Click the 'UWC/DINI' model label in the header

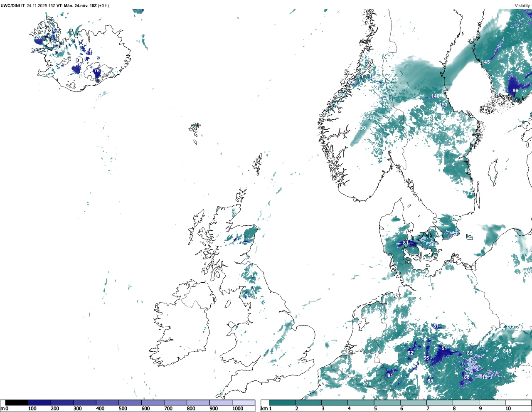(x=10, y=5)
